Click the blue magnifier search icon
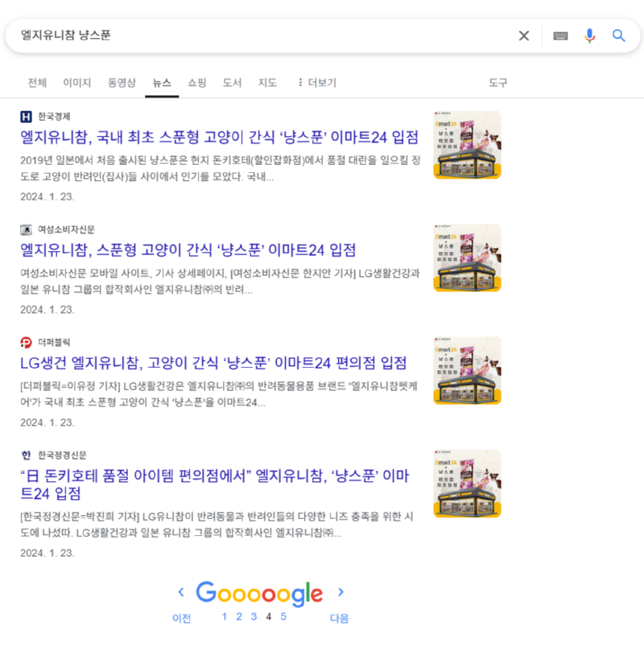The width and height of the screenshot is (644, 647). (618, 36)
